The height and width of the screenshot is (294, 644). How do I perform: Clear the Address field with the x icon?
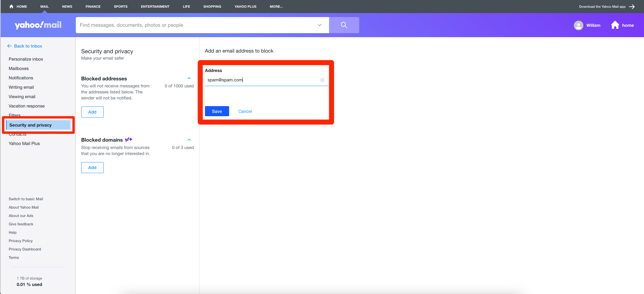pyautogui.click(x=322, y=80)
